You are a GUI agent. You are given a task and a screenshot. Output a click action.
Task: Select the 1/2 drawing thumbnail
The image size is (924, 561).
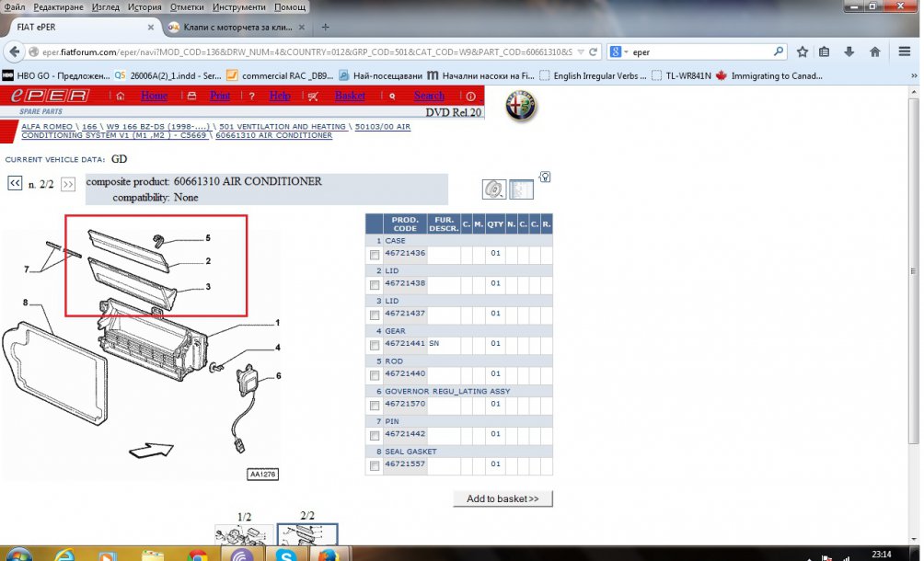pos(244,534)
